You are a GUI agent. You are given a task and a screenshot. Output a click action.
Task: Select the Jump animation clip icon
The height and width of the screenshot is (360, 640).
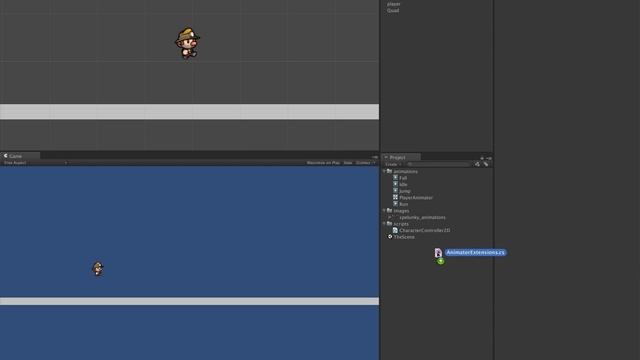pyautogui.click(x=395, y=191)
